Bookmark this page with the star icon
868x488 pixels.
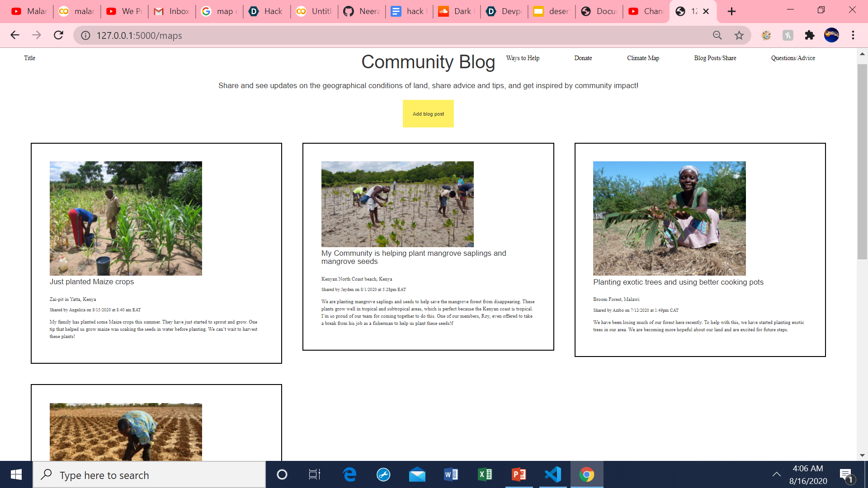739,35
